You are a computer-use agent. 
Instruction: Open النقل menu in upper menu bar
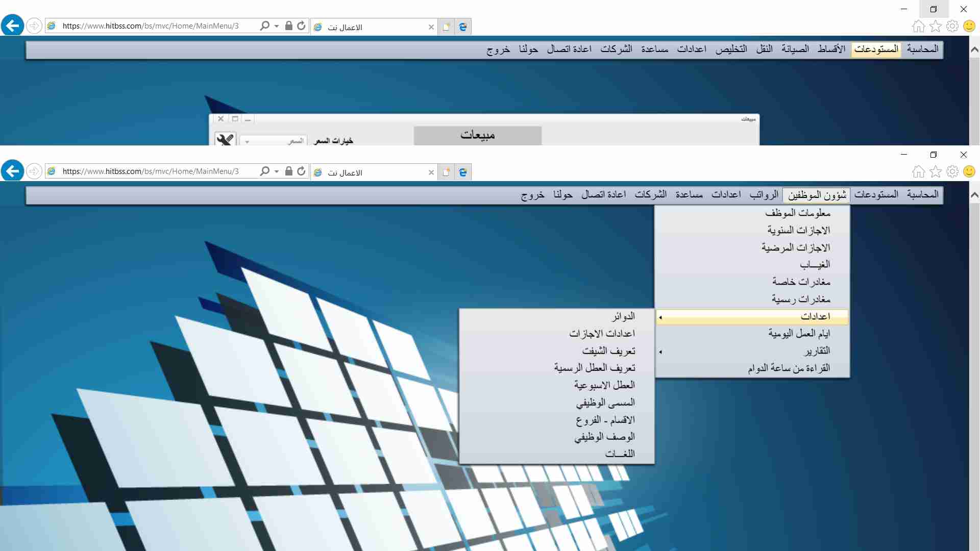pyautogui.click(x=764, y=49)
